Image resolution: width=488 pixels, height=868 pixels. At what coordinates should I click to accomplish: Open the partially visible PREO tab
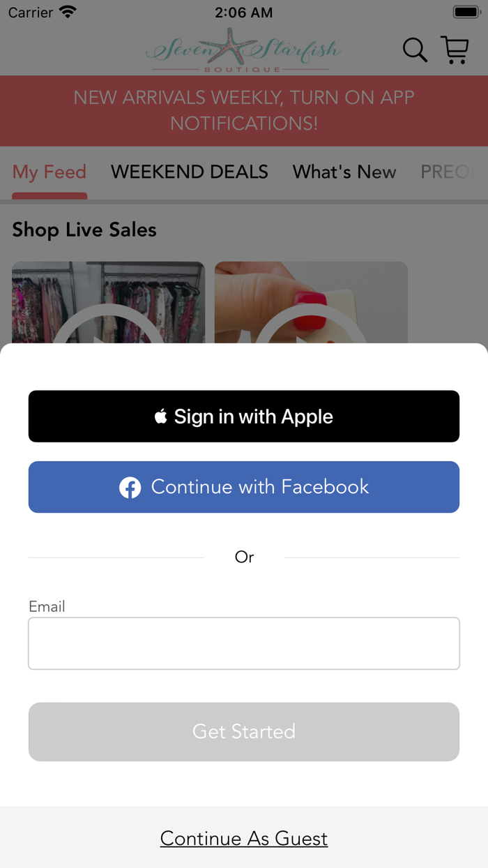click(448, 172)
